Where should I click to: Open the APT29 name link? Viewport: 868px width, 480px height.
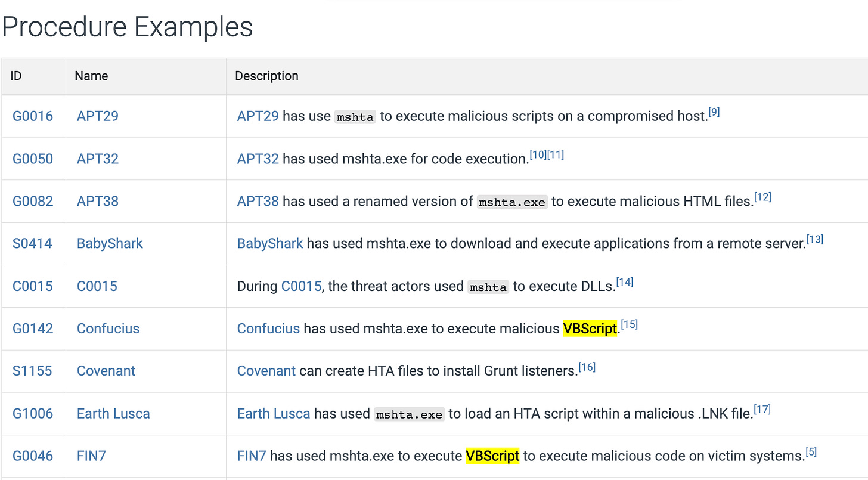98,116
